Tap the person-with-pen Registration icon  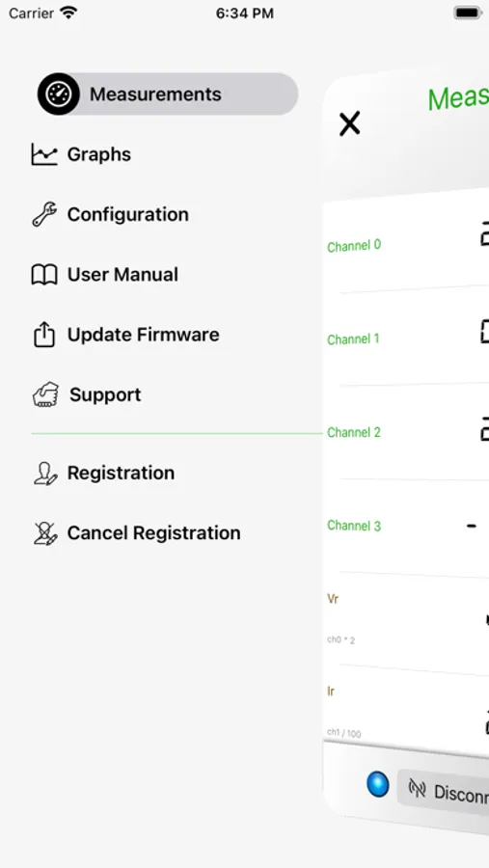pos(45,474)
